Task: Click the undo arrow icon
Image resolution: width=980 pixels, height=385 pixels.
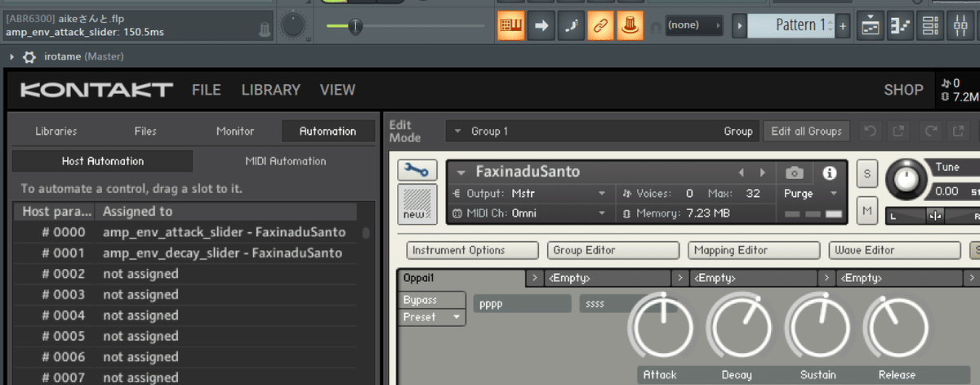Action: coord(870,131)
